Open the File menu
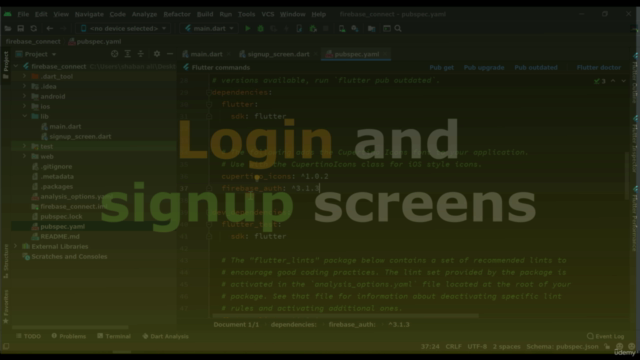This screenshot has width=640, height=360. pos(23,14)
